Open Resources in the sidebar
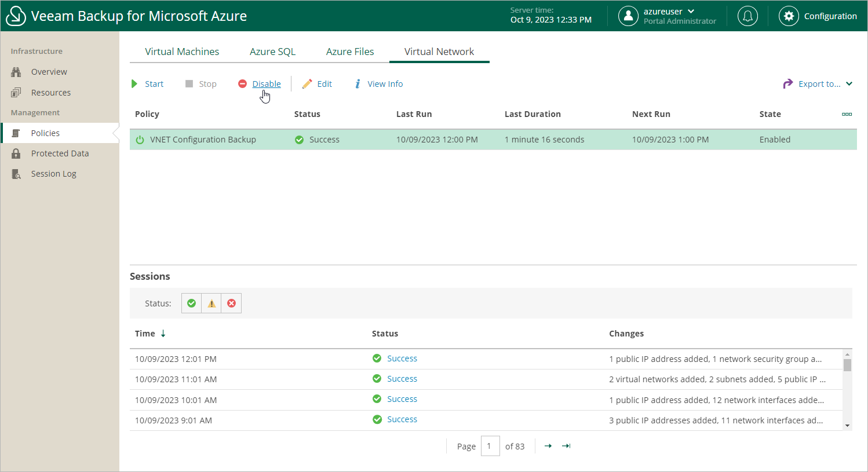This screenshot has width=868, height=472. click(x=51, y=93)
